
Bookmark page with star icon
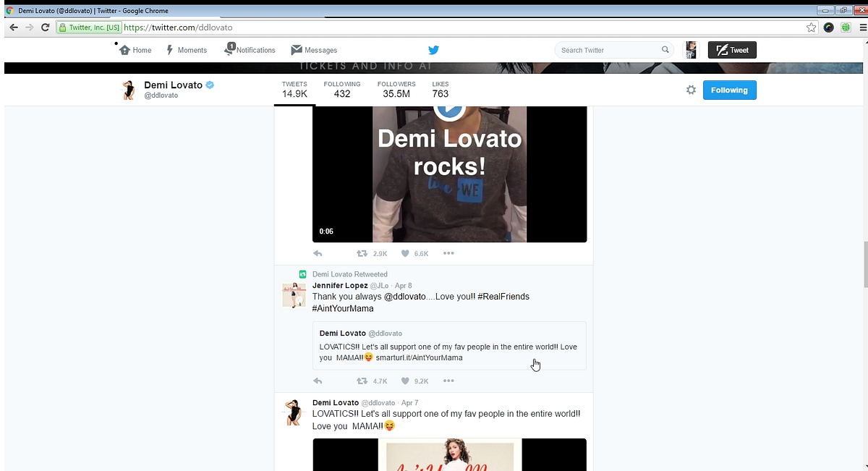812,27
